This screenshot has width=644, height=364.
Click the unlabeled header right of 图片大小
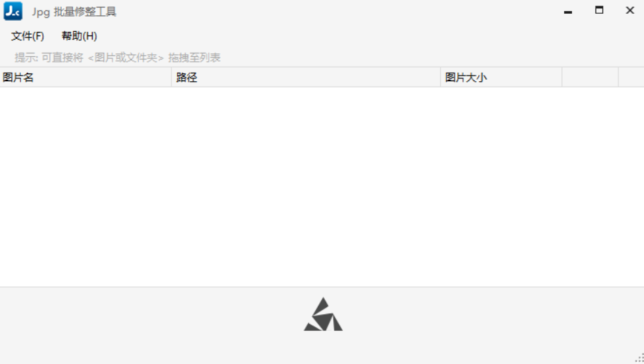(590, 77)
